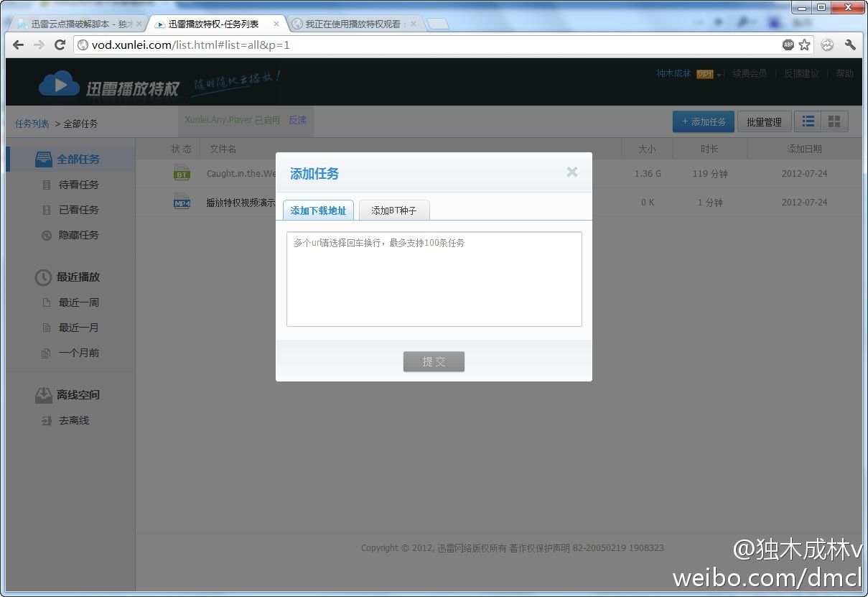Open the 独木成林 user dropdown
Viewport: 868px width, 597px height.
point(689,73)
